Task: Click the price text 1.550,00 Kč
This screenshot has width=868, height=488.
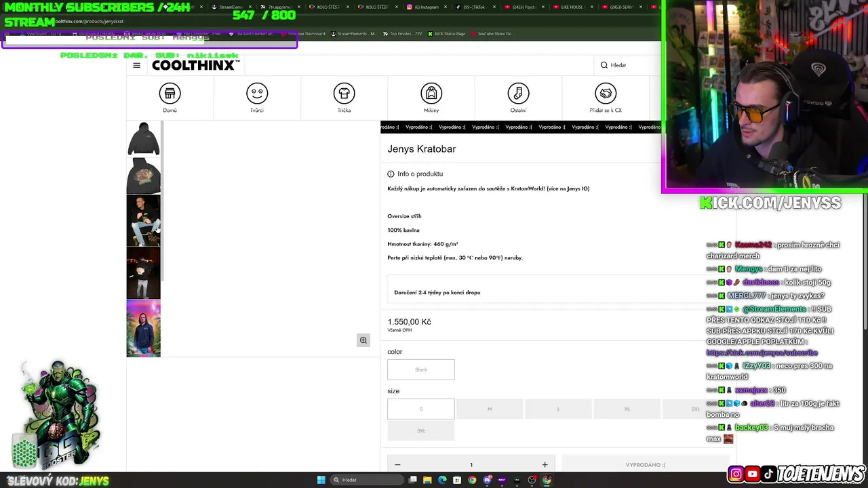Action: point(409,322)
